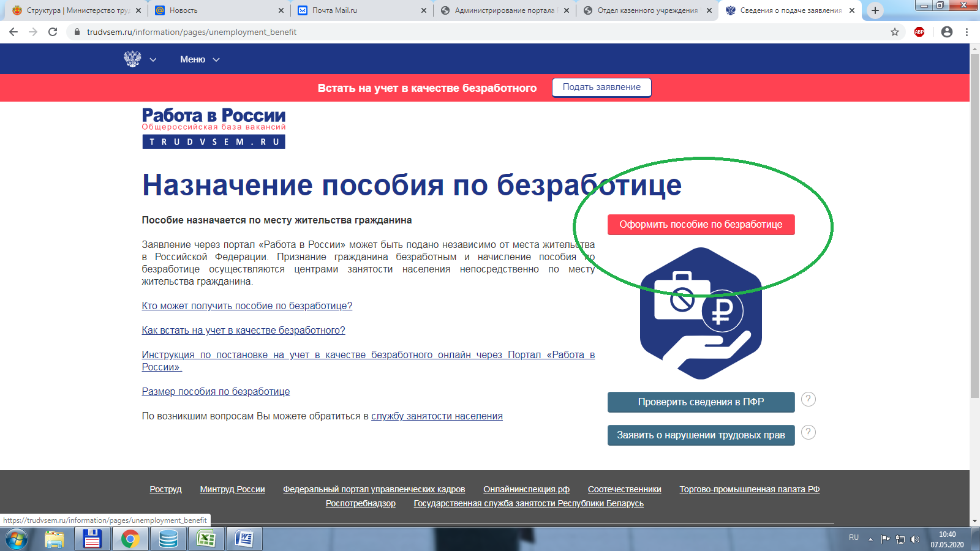Open the Chrome profile avatar icon
The image size is (980, 551).
pos(947,32)
